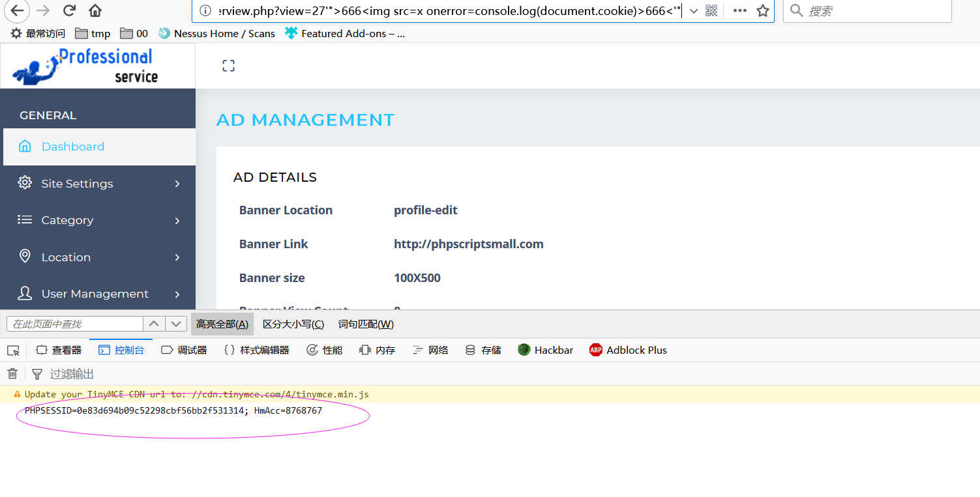Find previous match with up arrow

click(153, 324)
